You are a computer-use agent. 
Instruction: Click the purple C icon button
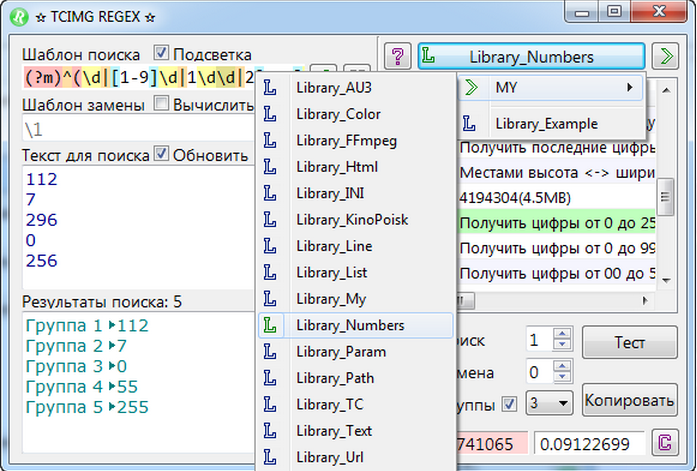[665, 443]
